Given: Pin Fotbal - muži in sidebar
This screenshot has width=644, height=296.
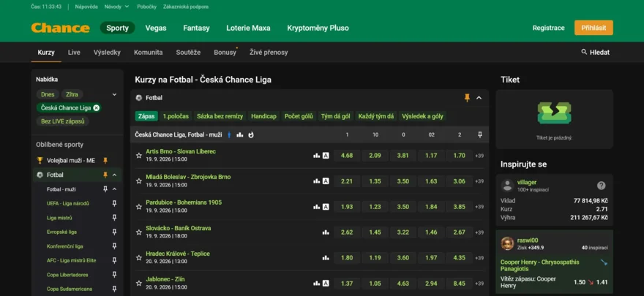Looking at the screenshot, I should coord(105,189).
